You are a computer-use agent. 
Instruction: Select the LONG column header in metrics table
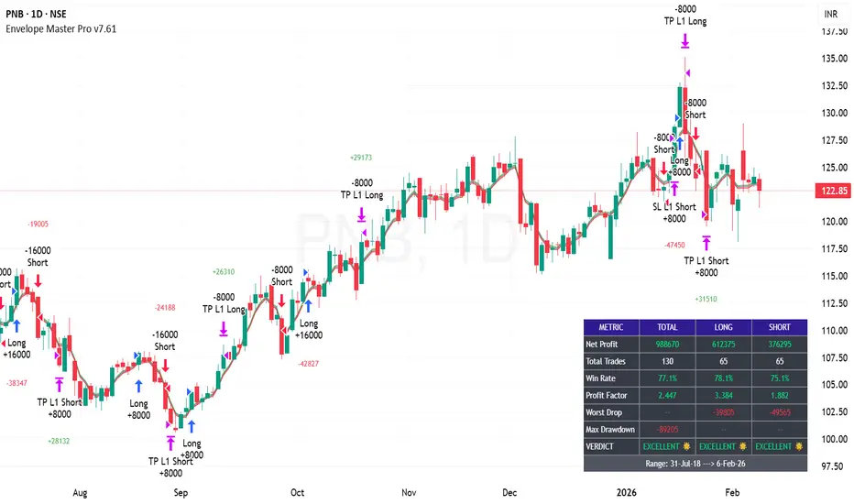[723, 327]
